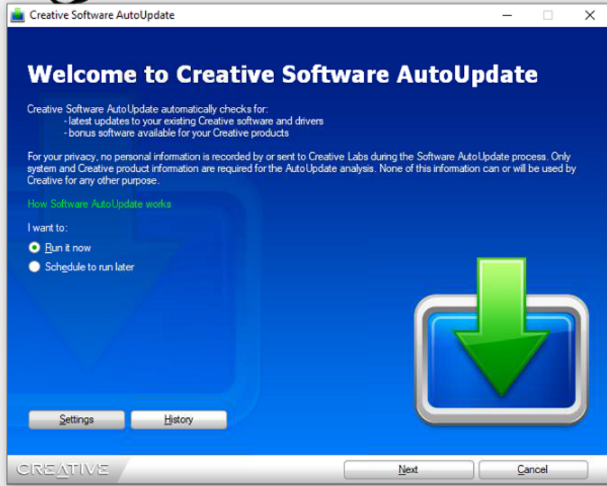Image resolution: width=607 pixels, height=486 pixels.
Task: View update History
Action: click(178, 420)
